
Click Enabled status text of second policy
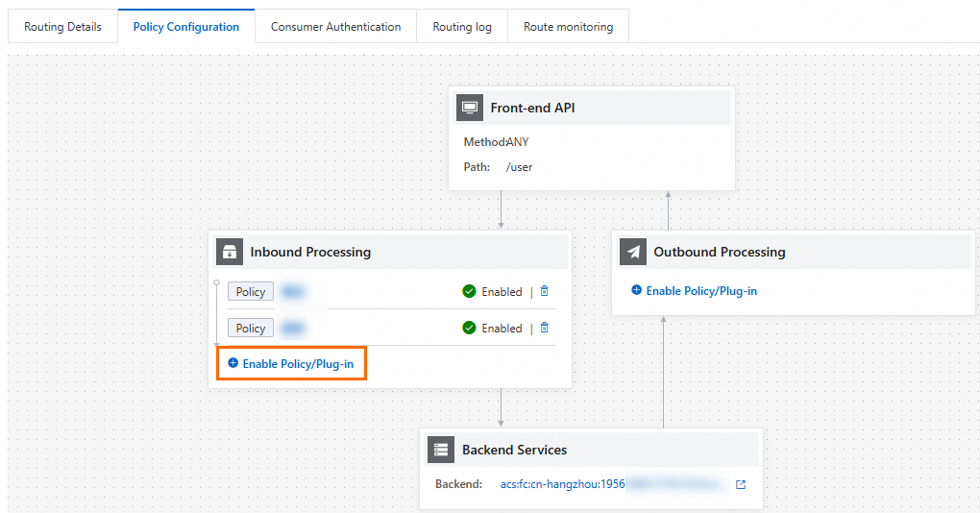pos(502,328)
